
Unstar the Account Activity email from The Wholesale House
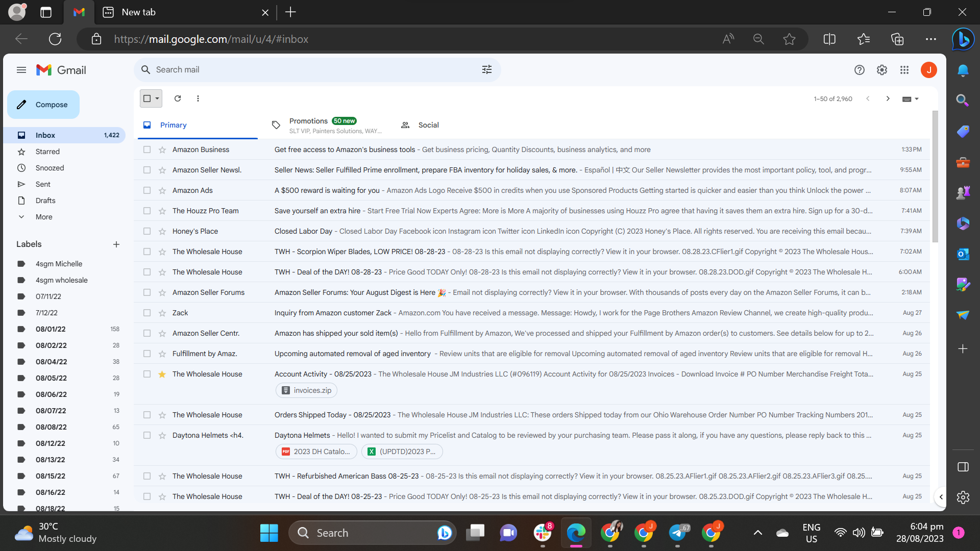162,374
